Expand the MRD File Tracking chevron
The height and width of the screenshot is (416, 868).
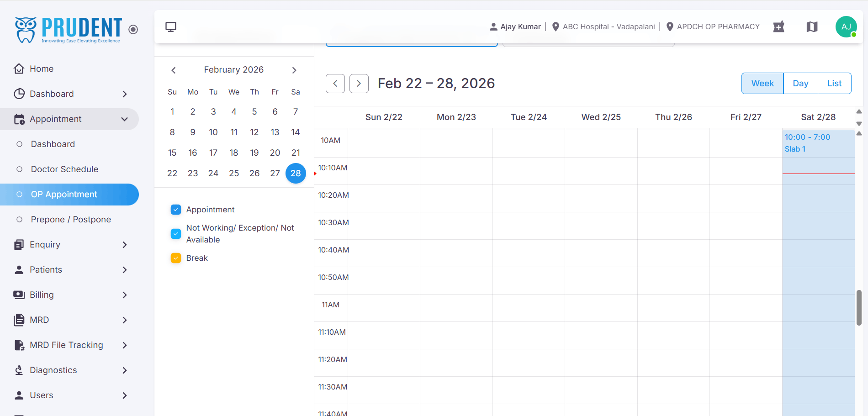click(x=125, y=345)
